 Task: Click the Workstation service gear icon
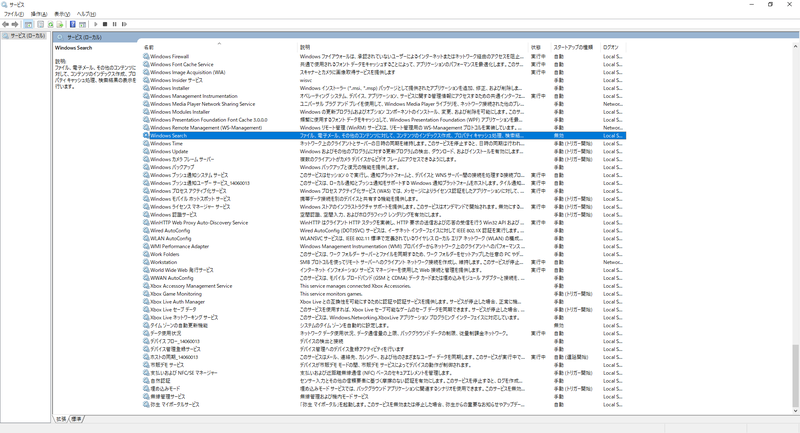click(146, 262)
